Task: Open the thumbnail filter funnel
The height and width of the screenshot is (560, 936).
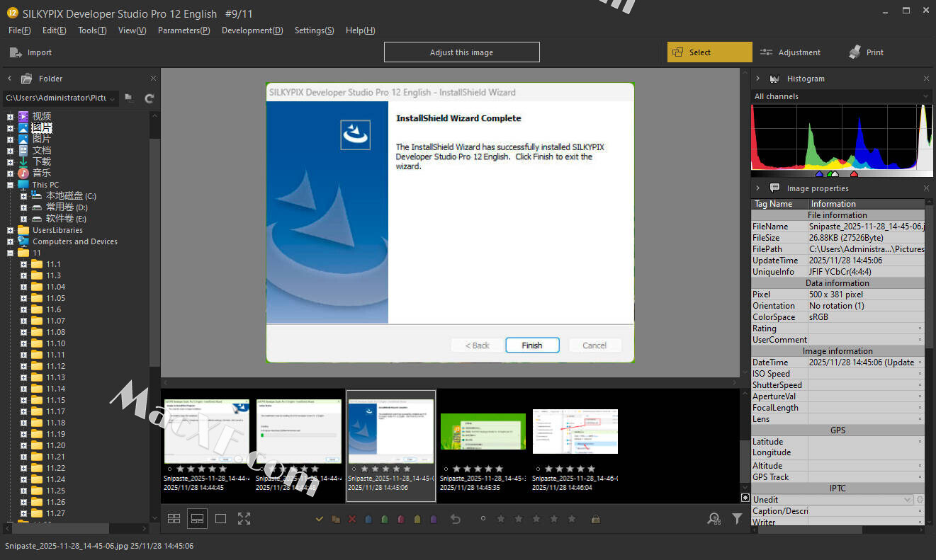Action: [737, 519]
